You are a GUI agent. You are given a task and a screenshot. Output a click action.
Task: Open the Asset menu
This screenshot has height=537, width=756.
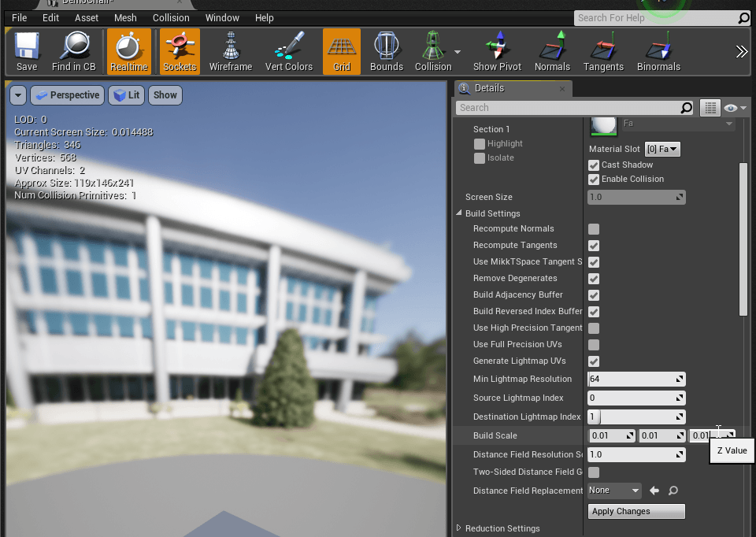click(x=87, y=17)
